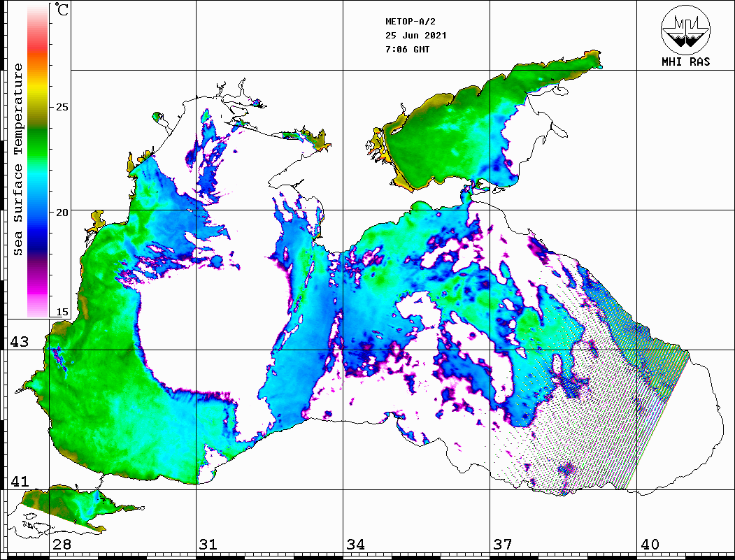Click the longitude label '40'
This screenshot has width=735, height=560.
[x=650, y=545]
